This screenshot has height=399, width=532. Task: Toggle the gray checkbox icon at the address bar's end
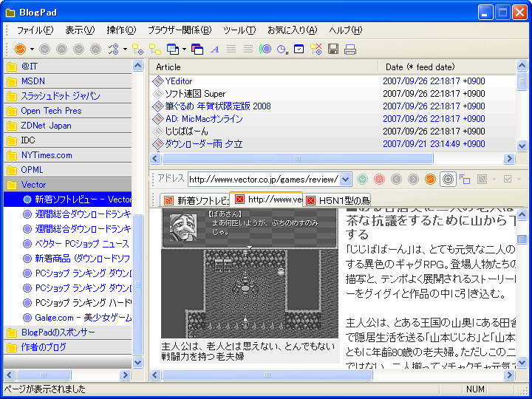tap(508, 179)
